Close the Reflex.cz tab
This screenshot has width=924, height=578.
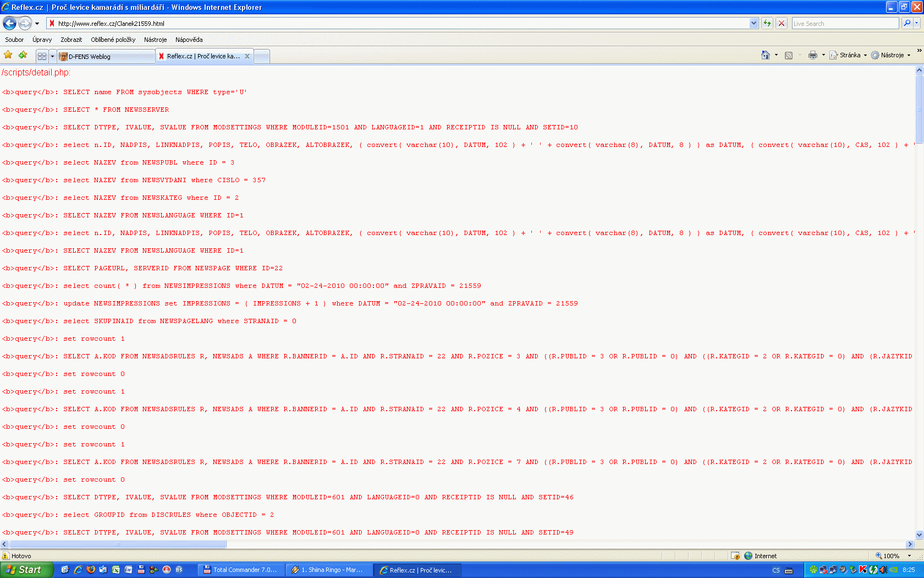click(x=247, y=56)
